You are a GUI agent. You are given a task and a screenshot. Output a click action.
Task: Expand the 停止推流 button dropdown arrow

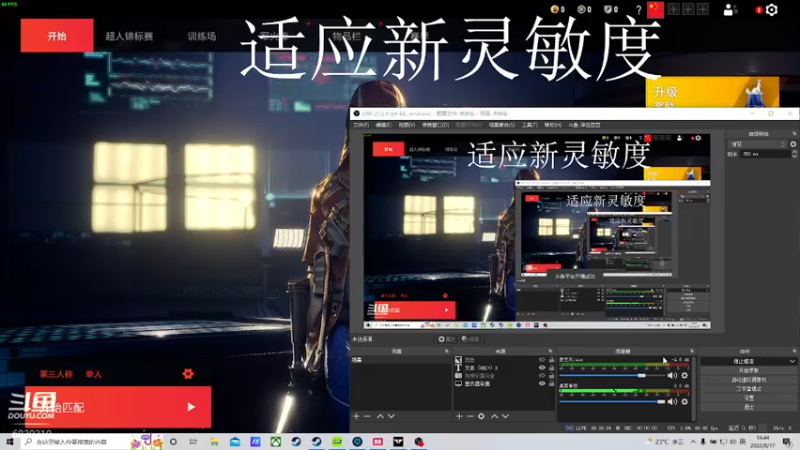coord(792,361)
